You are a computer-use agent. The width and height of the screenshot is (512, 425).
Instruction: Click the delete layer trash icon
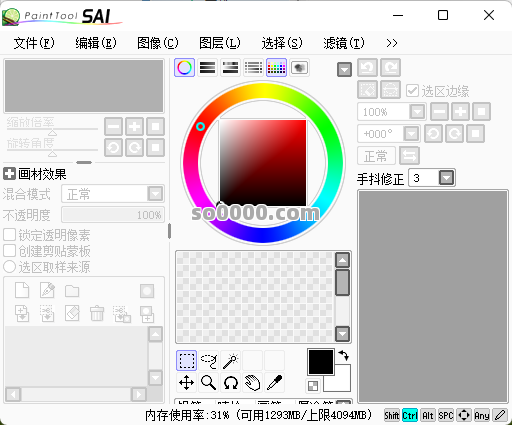pyautogui.click(x=97, y=313)
